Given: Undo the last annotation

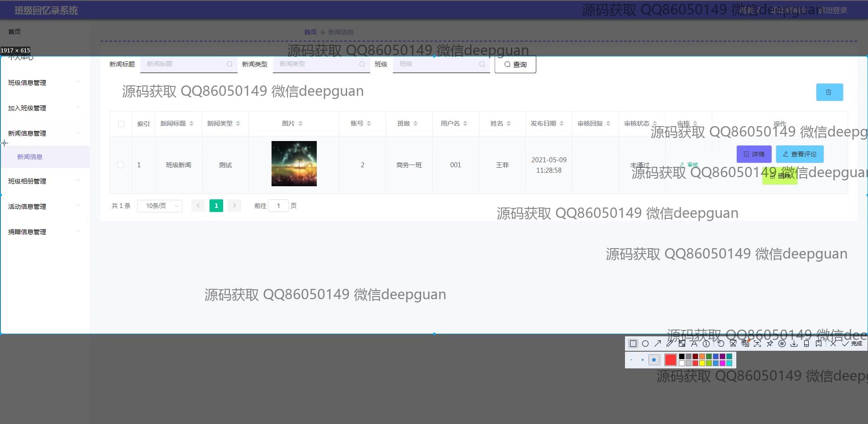Looking at the screenshot, I should [x=721, y=344].
